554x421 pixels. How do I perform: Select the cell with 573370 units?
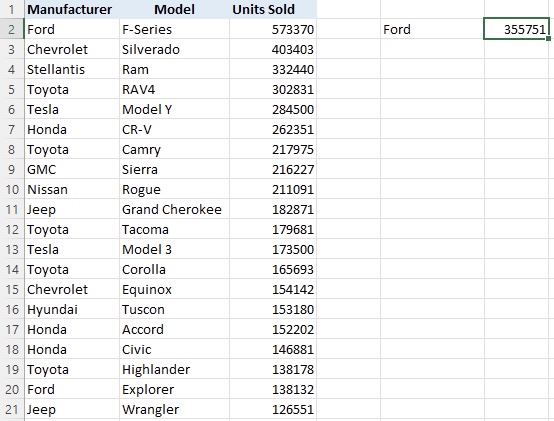pyautogui.click(x=273, y=29)
